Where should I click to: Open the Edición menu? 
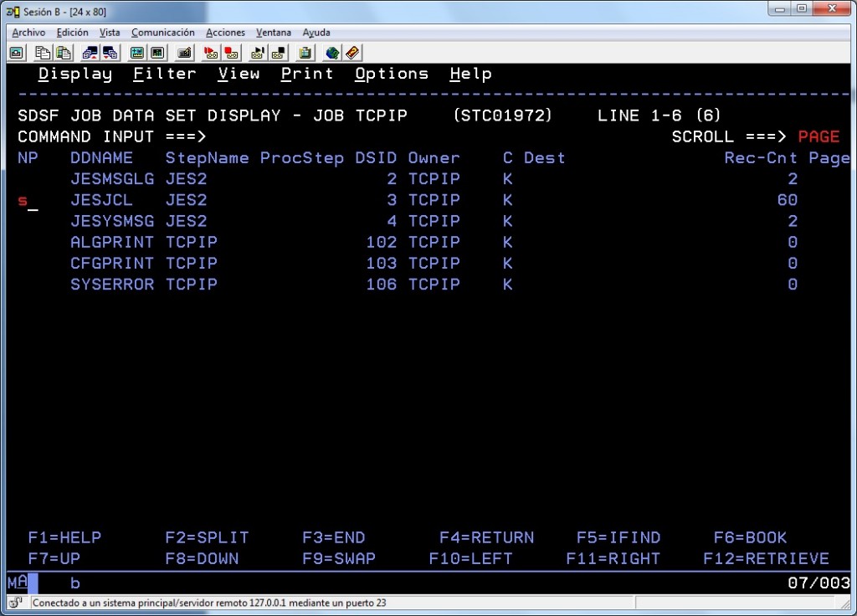(72, 33)
